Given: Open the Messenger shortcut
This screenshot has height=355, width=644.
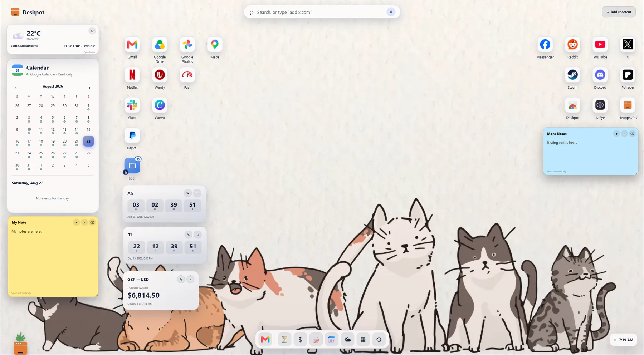Looking at the screenshot, I should click(x=545, y=45).
